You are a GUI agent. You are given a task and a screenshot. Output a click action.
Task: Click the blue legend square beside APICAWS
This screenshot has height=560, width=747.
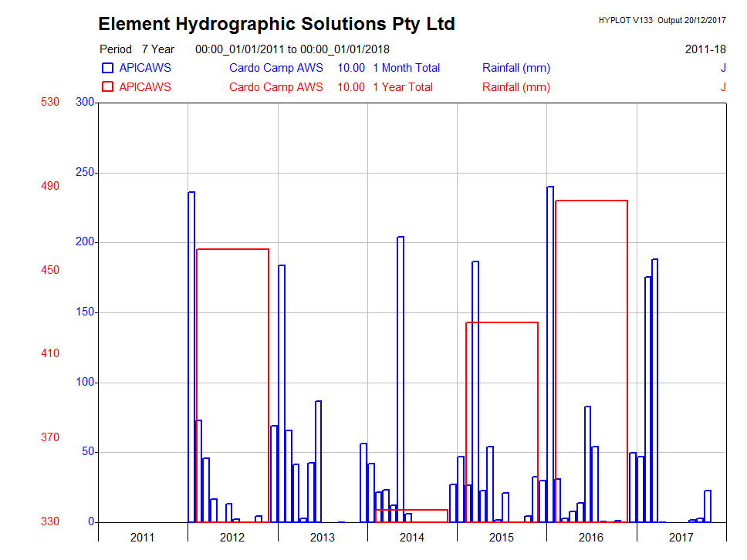pos(107,68)
